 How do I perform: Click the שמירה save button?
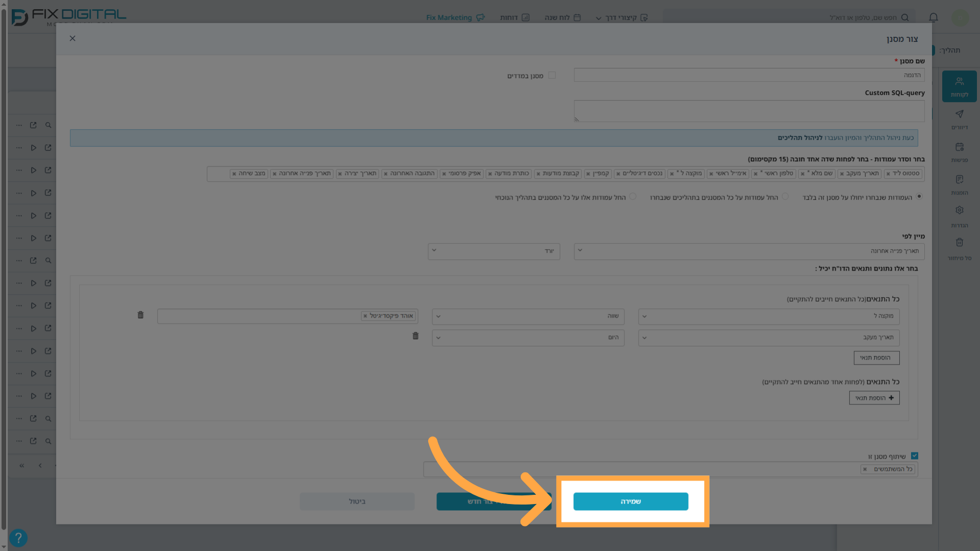[630, 501]
